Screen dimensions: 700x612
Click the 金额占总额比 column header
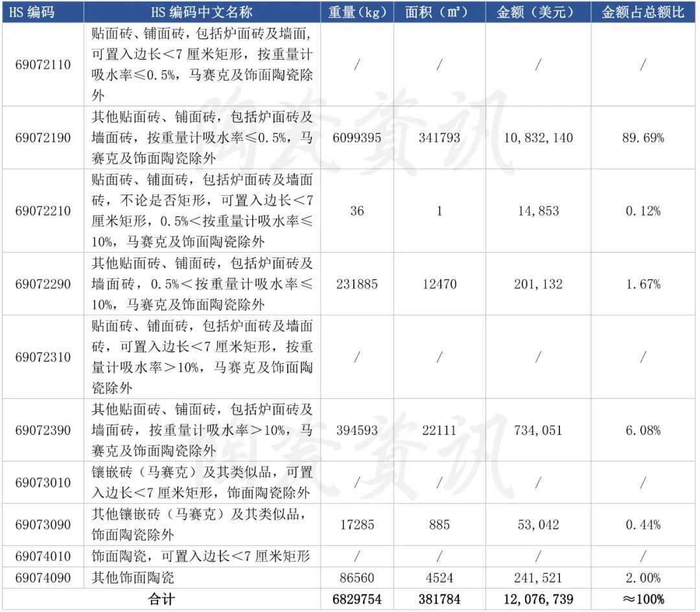click(643, 12)
